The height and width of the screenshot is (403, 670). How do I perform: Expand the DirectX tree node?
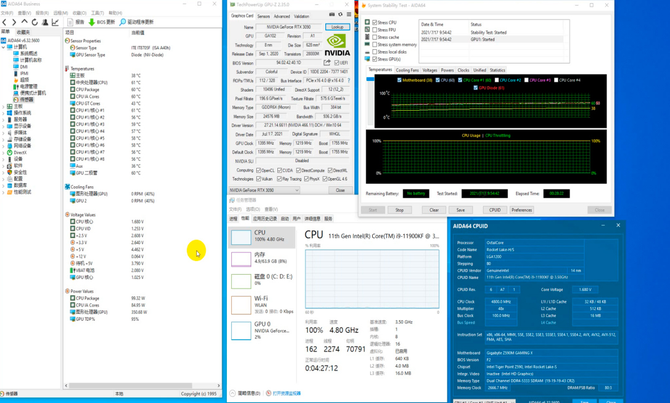click(5, 152)
